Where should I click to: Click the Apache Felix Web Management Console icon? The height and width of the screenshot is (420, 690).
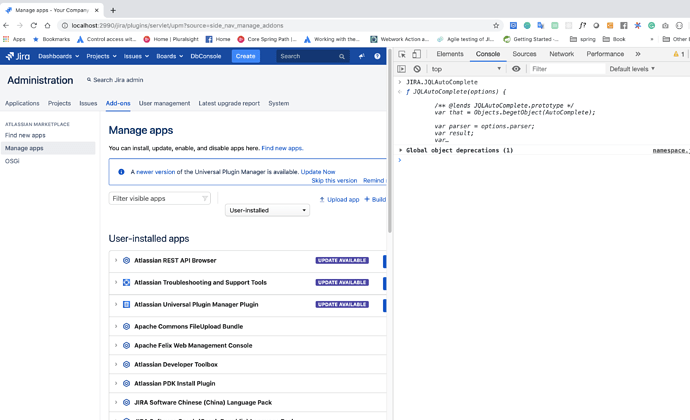point(126,346)
